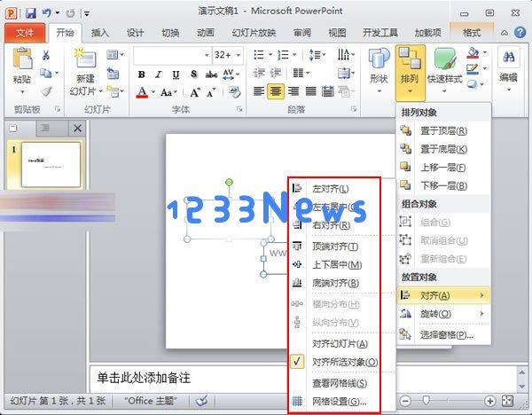
Task: Click the Undo icon in title bar
Action: [x=46, y=13]
